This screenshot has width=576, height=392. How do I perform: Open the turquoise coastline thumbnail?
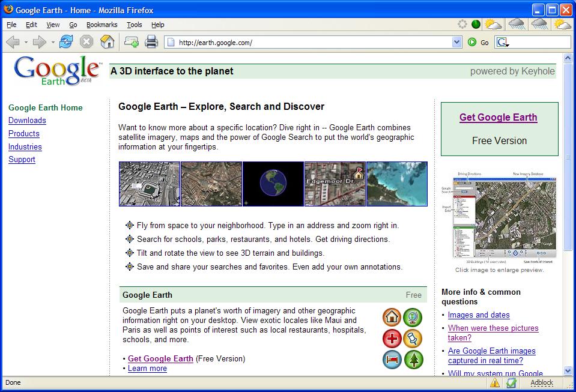click(x=397, y=184)
